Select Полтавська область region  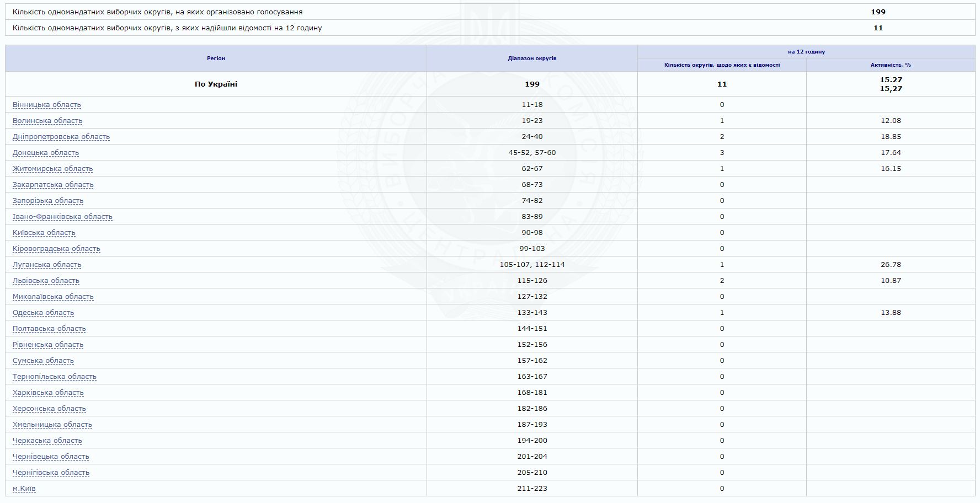point(49,329)
